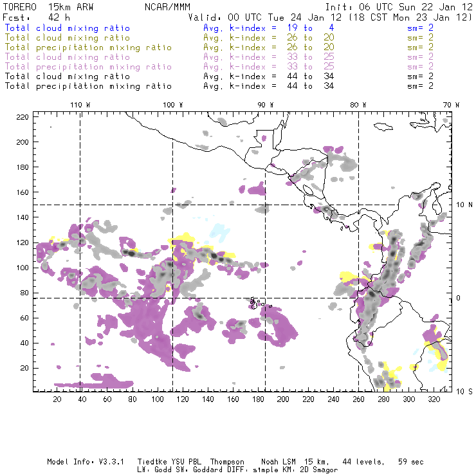The image size is (476, 476).
Task: Select the "Avg. k-index = 19 to 4" text
Action: (x=269, y=28)
